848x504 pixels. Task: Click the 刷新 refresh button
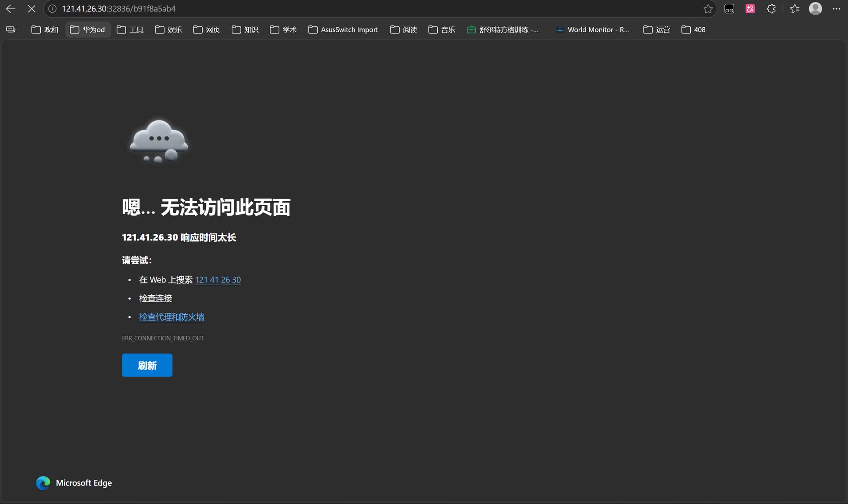(147, 365)
